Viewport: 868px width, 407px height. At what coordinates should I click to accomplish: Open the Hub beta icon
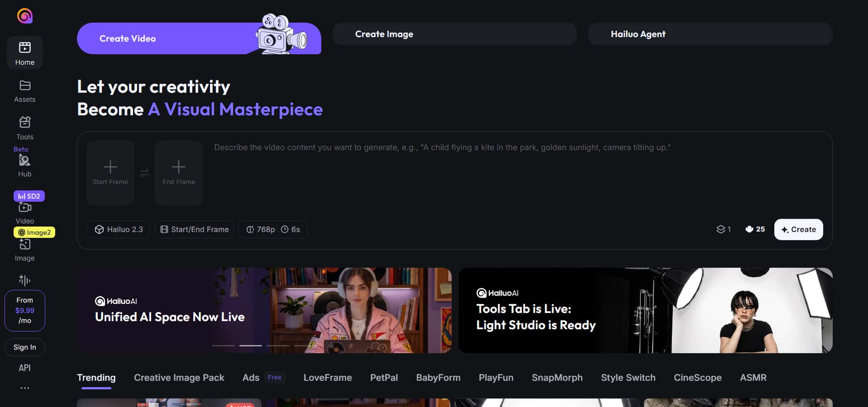[x=24, y=160]
